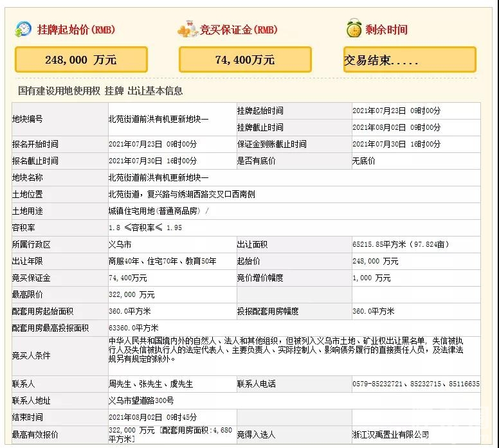Click the 容积率 range value cell
The width and height of the screenshot is (499, 448).
point(145,228)
